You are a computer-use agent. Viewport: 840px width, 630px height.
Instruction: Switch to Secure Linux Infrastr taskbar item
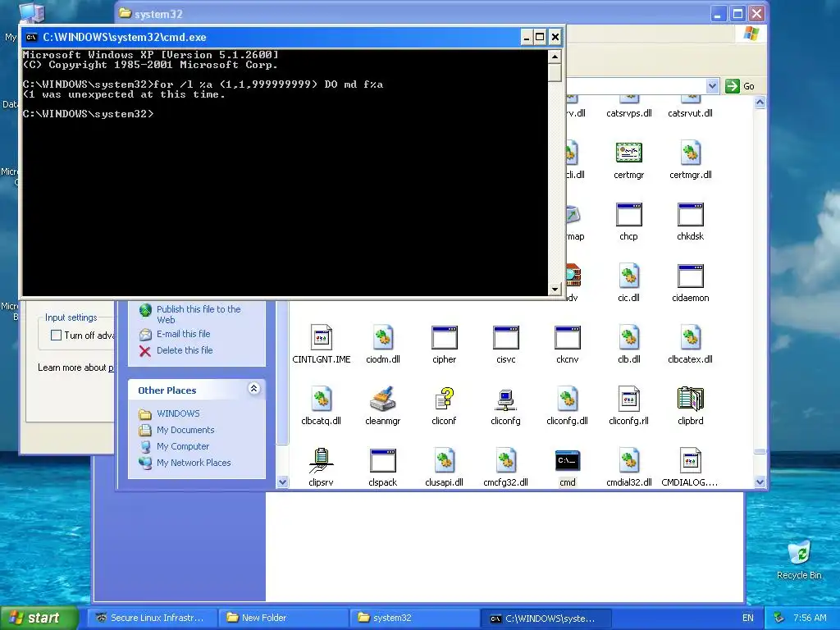click(x=152, y=618)
